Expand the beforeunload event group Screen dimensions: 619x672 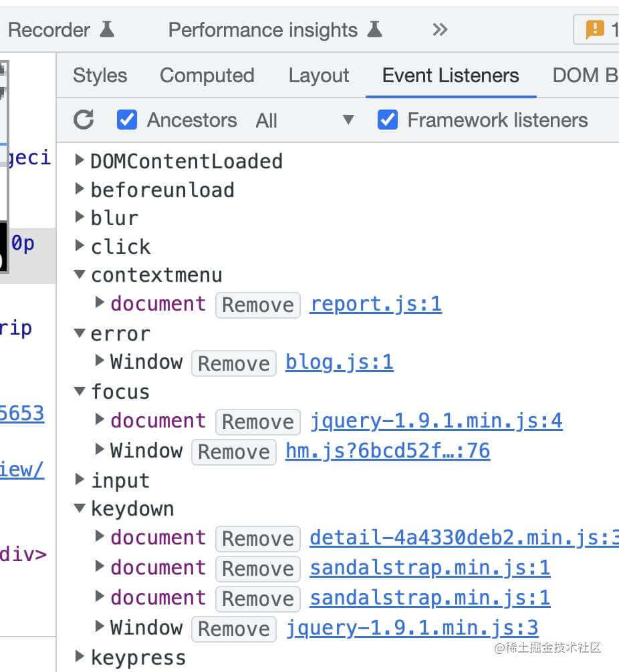click(x=80, y=190)
